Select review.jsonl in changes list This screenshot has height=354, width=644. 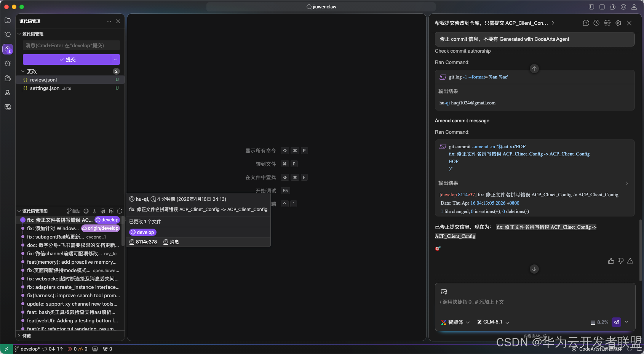tap(70, 80)
